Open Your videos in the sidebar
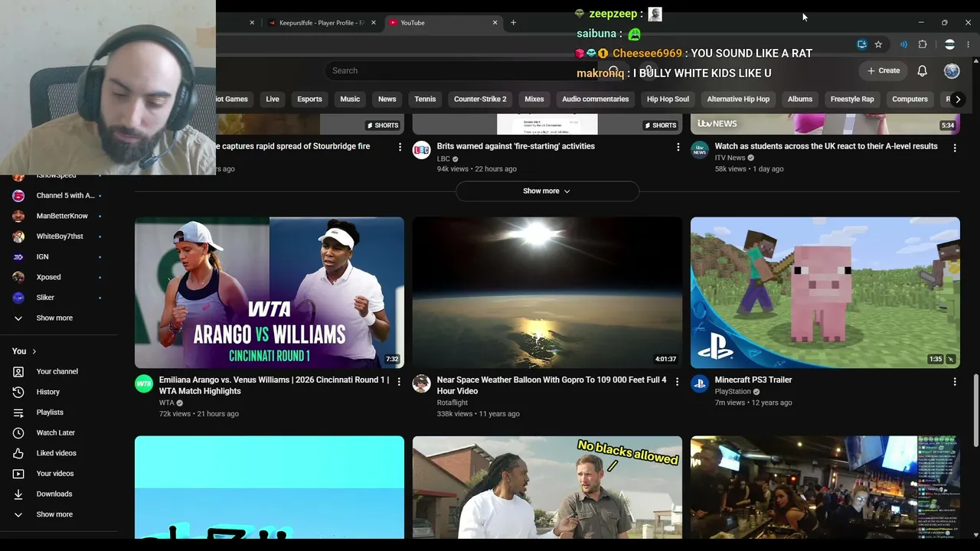 pos(58,474)
